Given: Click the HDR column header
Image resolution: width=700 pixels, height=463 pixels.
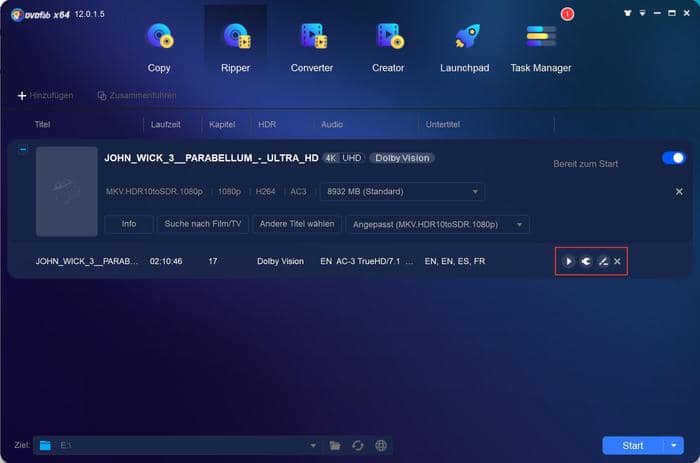Looking at the screenshot, I should (x=267, y=125).
